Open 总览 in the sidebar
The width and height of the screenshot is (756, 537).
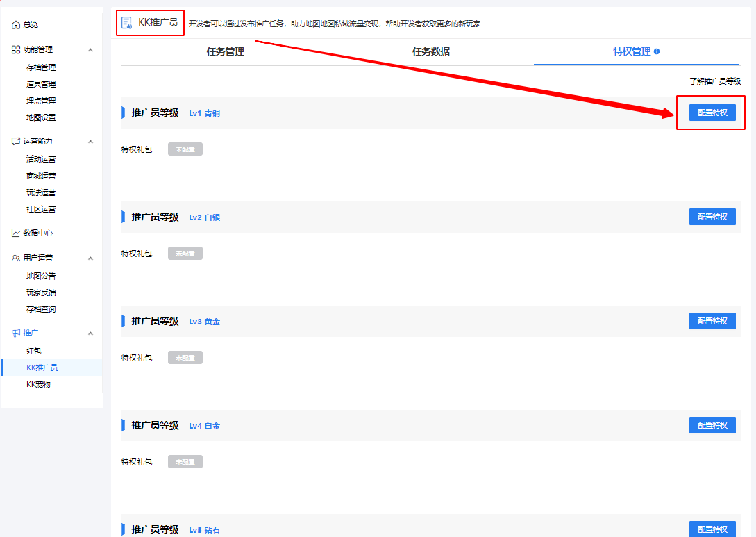point(31,24)
